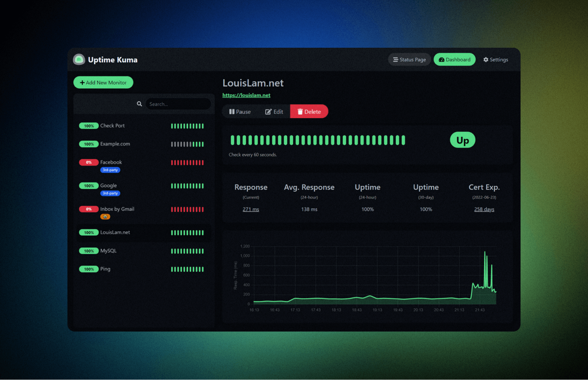588x380 pixels.
Task: Click the Uptime Kuma logo icon
Action: click(79, 59)
